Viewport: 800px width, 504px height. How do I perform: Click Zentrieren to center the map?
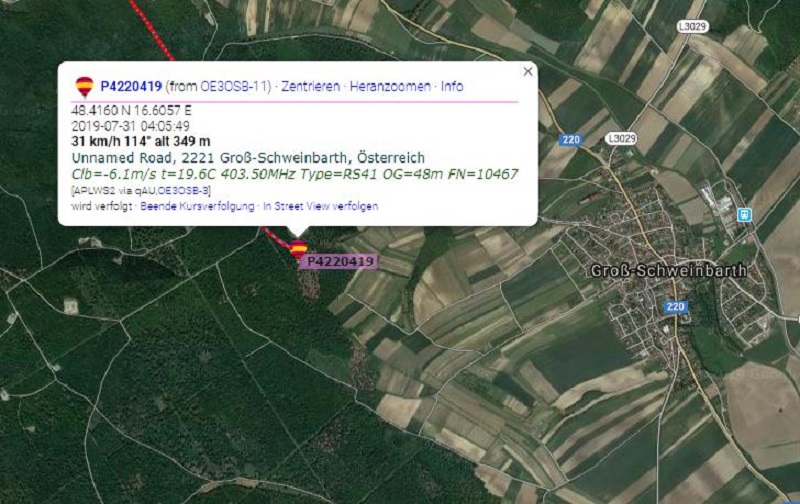310,86
